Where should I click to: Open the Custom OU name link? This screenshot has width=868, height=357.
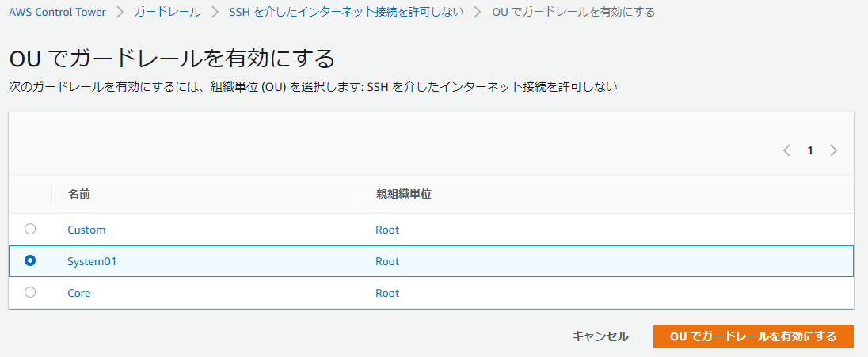click(x=86, y=230)
